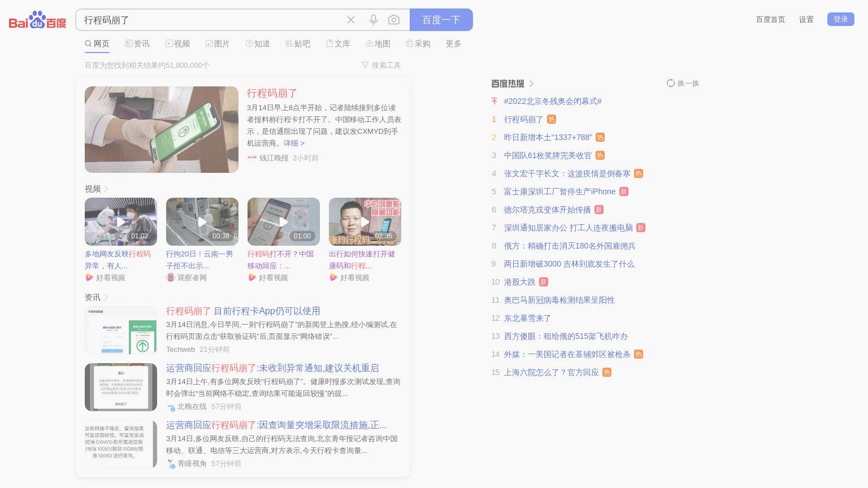The width and height of the screenshot is (868, 488).
Task: Click 好看视频 icon under first video
Action: (x=89, y=277)
